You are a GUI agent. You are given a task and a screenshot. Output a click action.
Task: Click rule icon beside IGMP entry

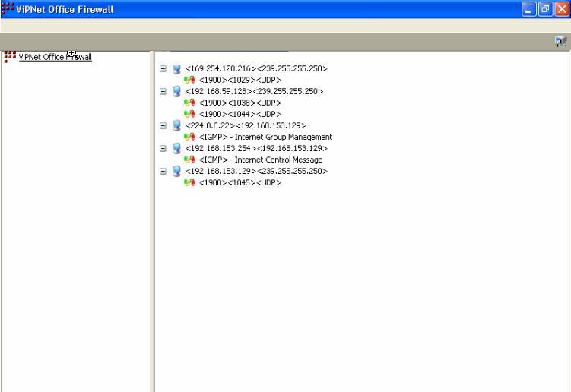[190, 137]
